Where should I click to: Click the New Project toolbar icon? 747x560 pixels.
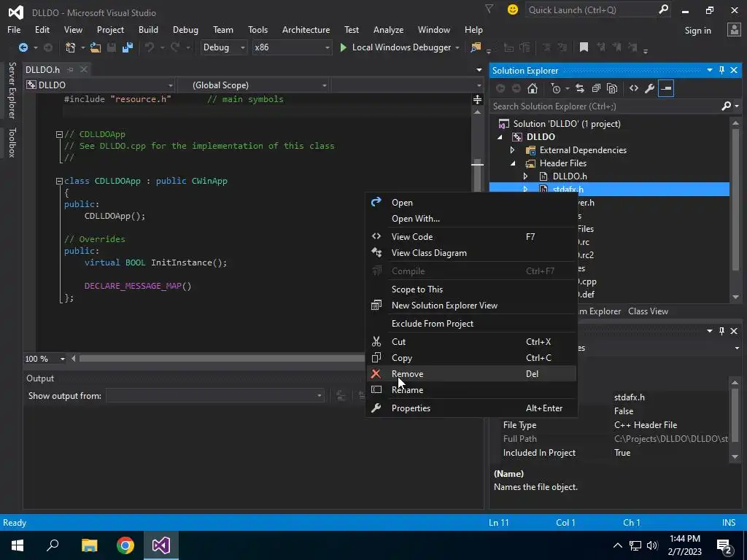pyautogui.click(x=71, y=47)
